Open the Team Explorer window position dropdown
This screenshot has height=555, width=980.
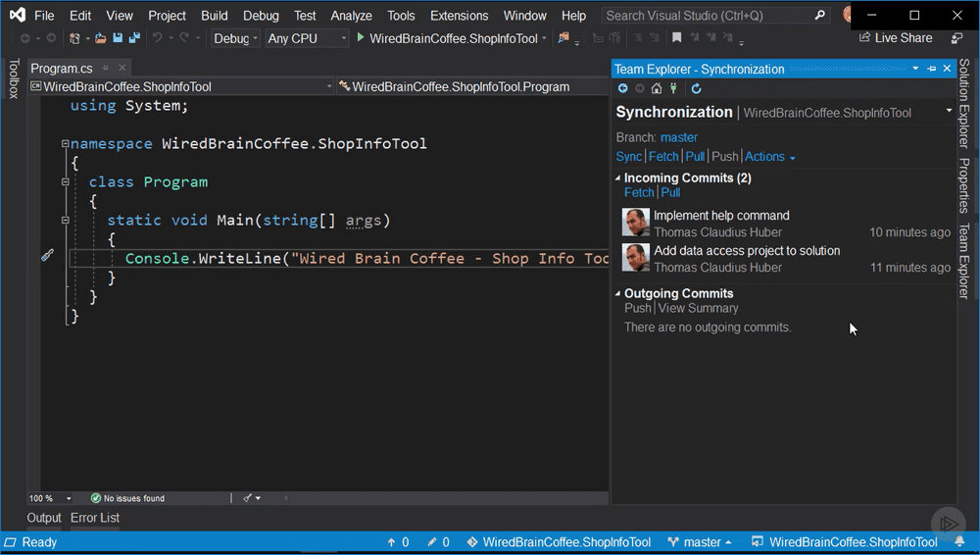915,69
